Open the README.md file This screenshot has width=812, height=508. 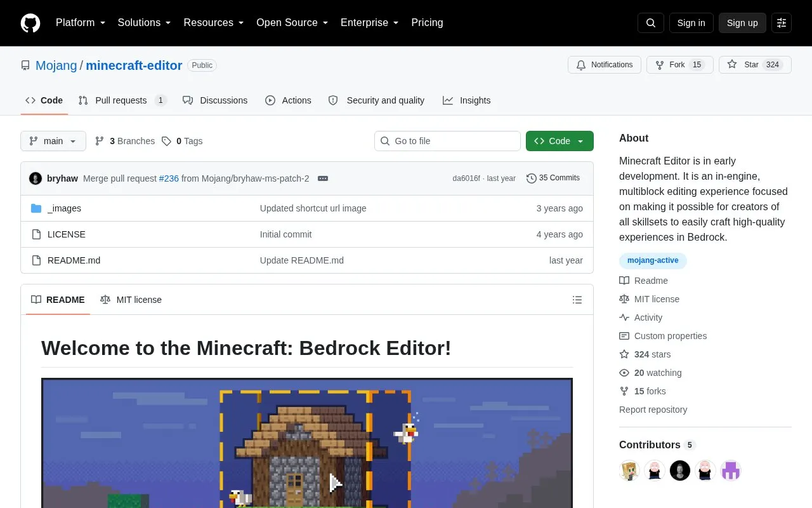[x=74, y=260]
